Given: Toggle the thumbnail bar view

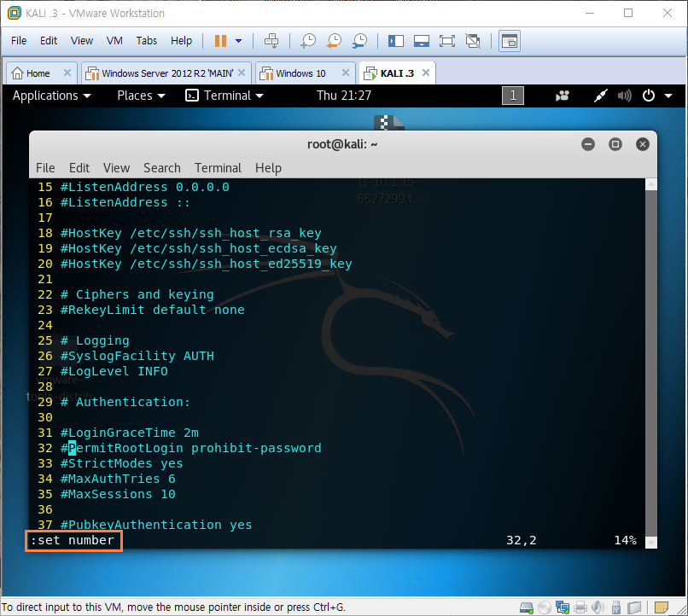Looking at the screenshot, I should click(422, 41).
